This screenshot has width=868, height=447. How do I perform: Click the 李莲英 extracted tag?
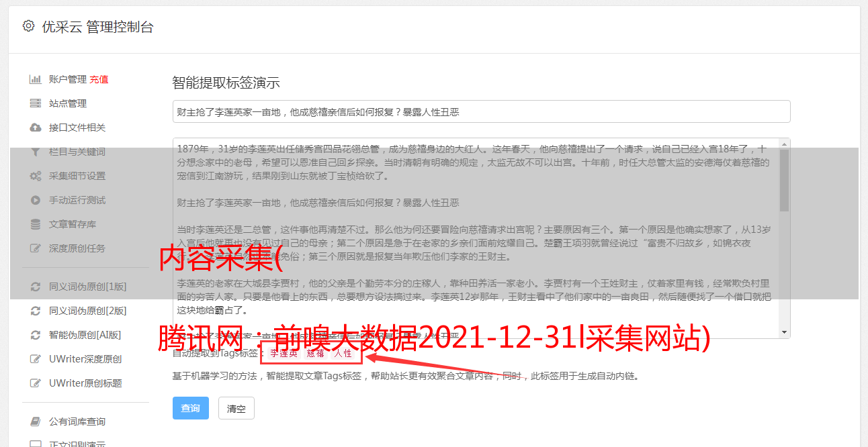click(283, 353)
